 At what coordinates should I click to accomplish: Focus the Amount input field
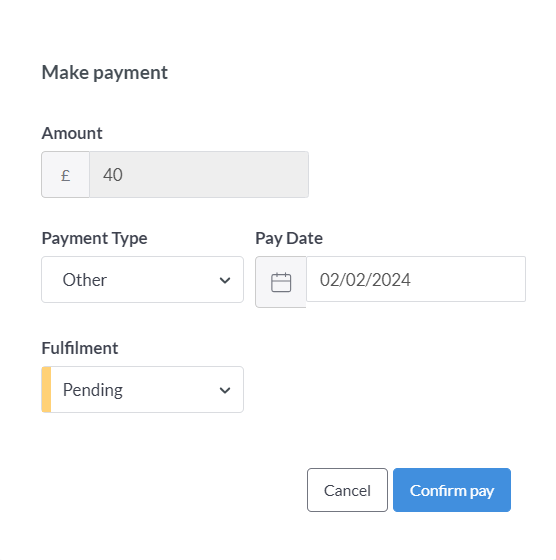(199, 175)
